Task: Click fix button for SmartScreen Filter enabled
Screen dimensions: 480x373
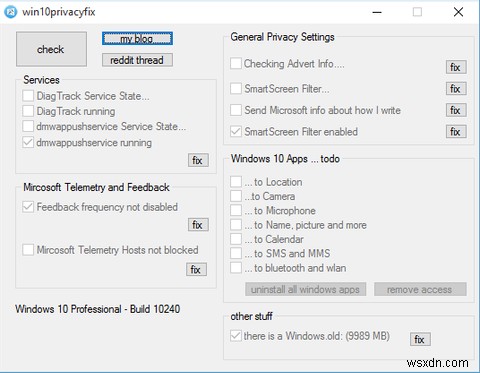Action: [456, 132]
